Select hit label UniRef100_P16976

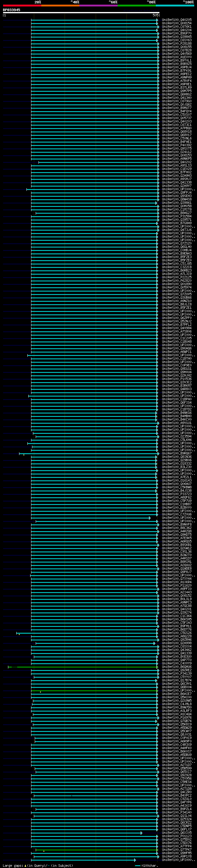pos(177,717)
